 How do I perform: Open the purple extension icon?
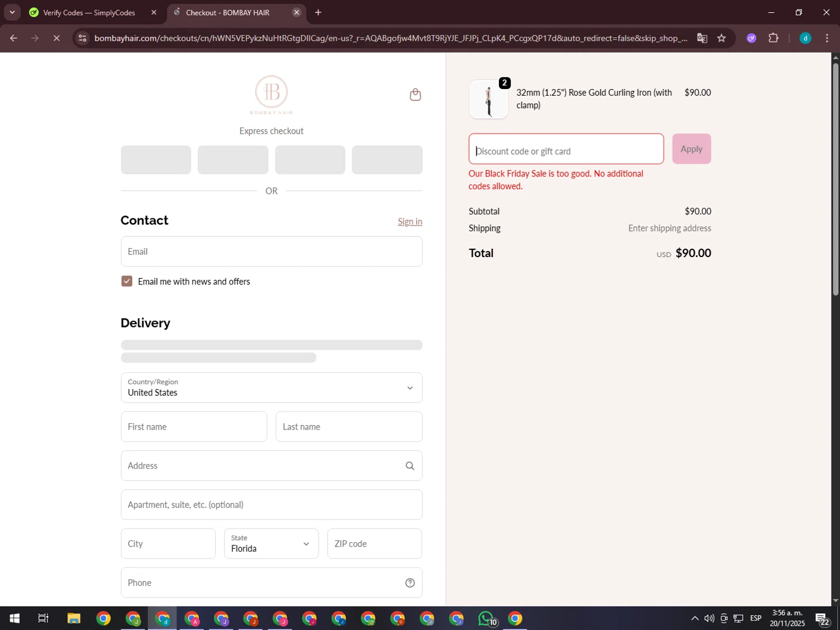click(x=752, y=38)
